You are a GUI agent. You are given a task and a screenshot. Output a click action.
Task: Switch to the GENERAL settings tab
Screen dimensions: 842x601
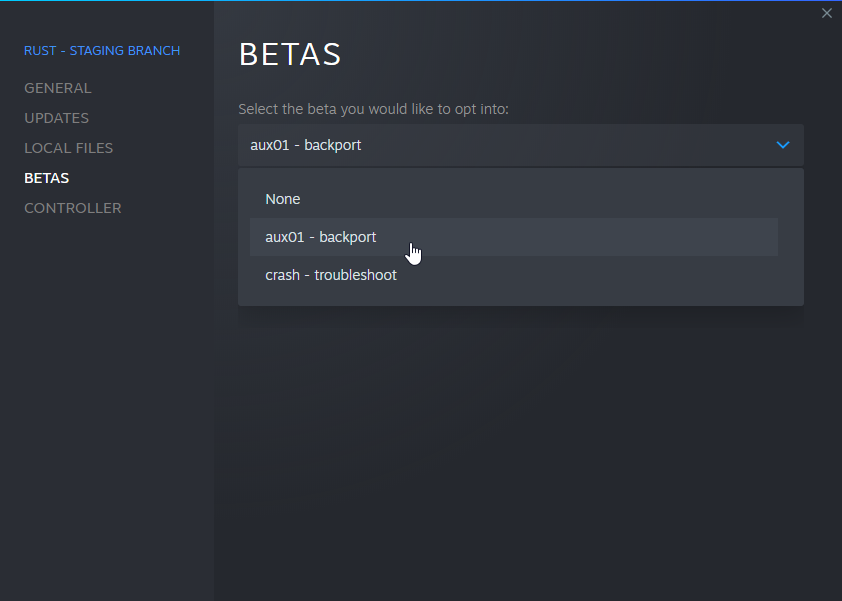coord(57,88)
